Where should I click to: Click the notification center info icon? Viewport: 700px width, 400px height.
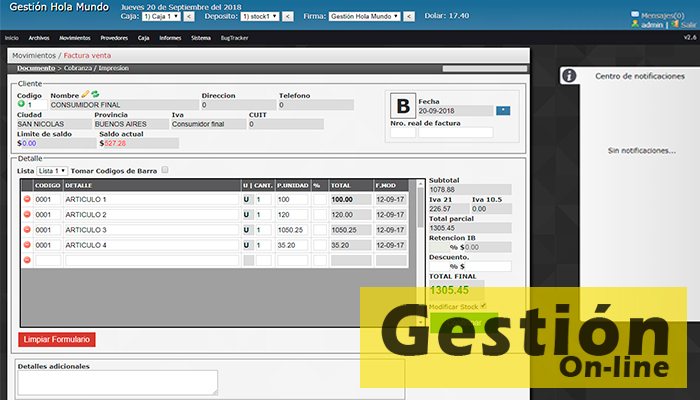tap(569, 76)
